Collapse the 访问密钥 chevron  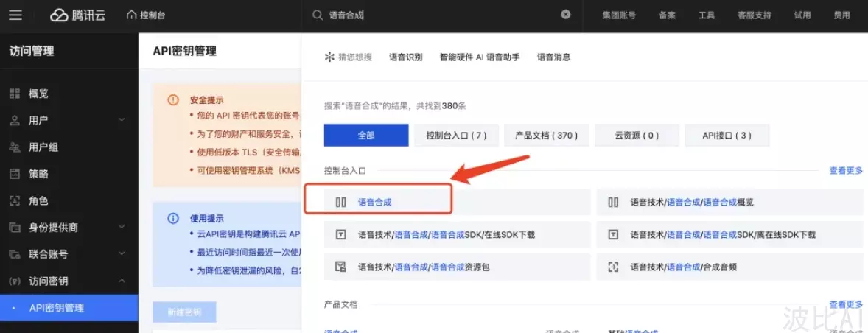pos(122,281)
